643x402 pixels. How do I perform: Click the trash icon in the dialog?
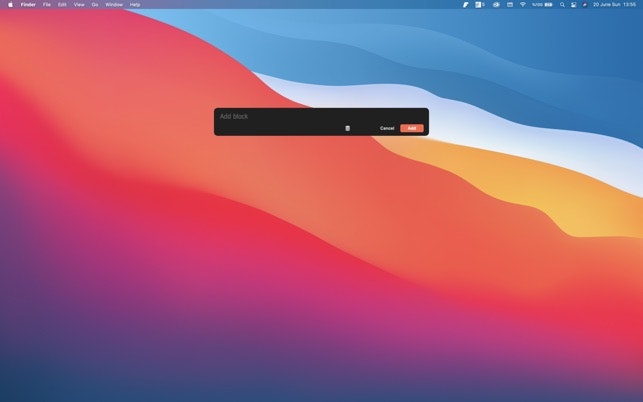point(347,128)
